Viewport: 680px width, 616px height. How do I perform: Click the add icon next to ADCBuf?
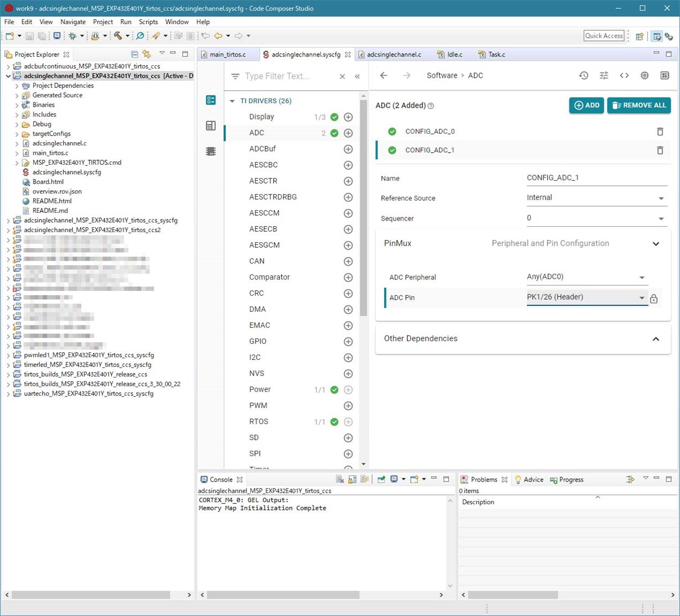[348, 149]
